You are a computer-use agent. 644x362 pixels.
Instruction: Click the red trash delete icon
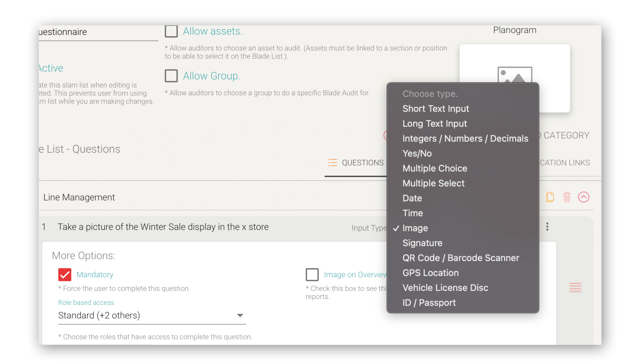[x=567, y=197]
